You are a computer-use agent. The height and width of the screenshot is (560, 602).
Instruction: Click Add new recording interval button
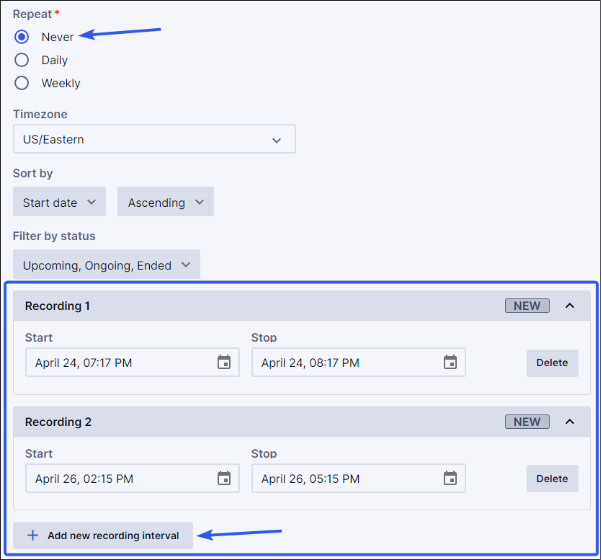[103, 535]
